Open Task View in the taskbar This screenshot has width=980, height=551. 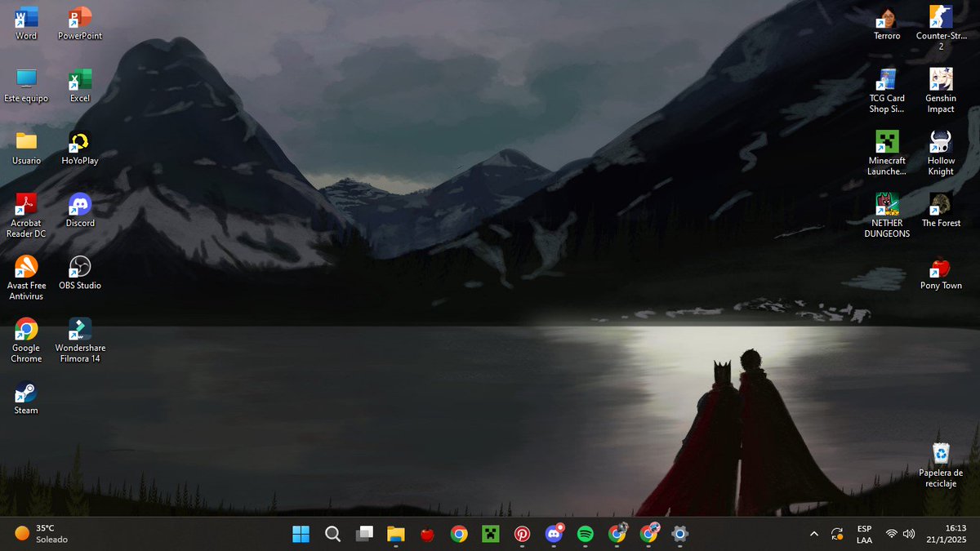pyautogui.click(x=364, y=534)
